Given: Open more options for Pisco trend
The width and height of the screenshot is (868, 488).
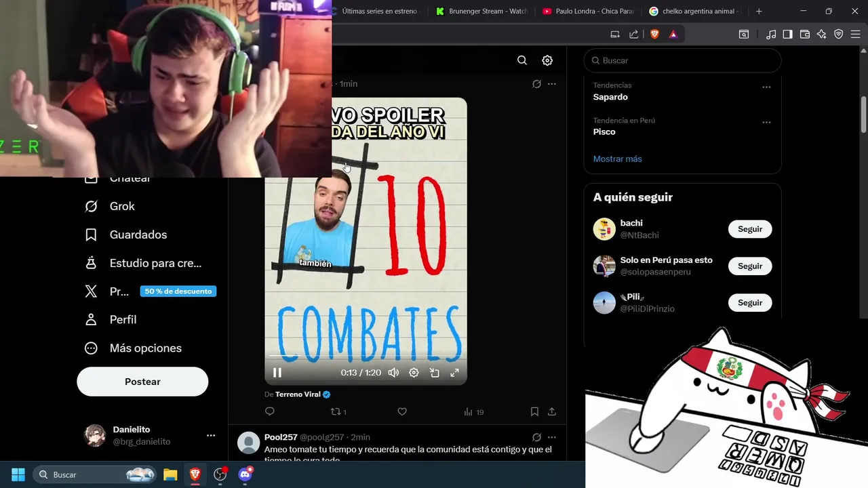Looking at the screenshot, I should [766, 122].
